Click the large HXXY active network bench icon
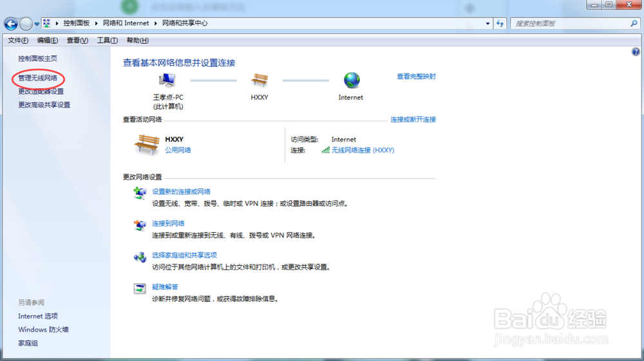The height and width of the screenshot is (361, 644). point(147,144)
